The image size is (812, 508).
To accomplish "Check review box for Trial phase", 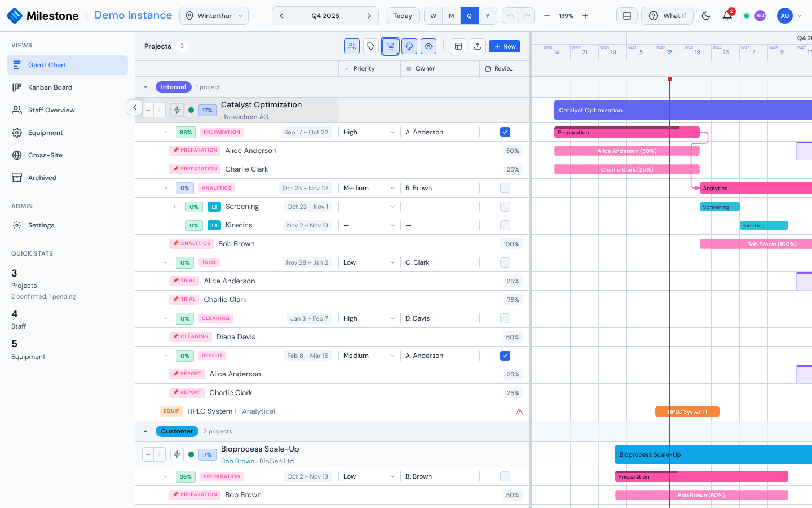I will click(x=505, y=262).
